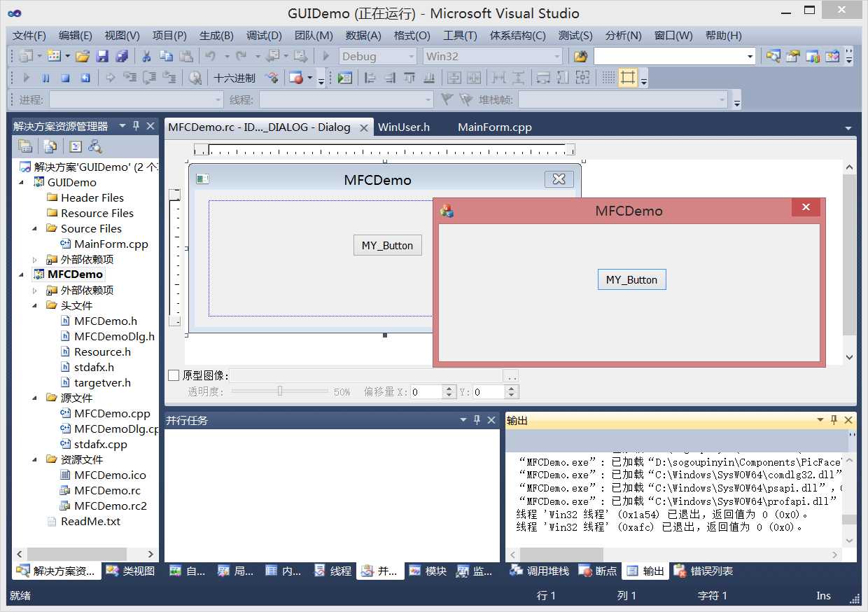Switch to the MainForm.cpp tab
This screenshot has width=868, height=612.
(495, 127)
